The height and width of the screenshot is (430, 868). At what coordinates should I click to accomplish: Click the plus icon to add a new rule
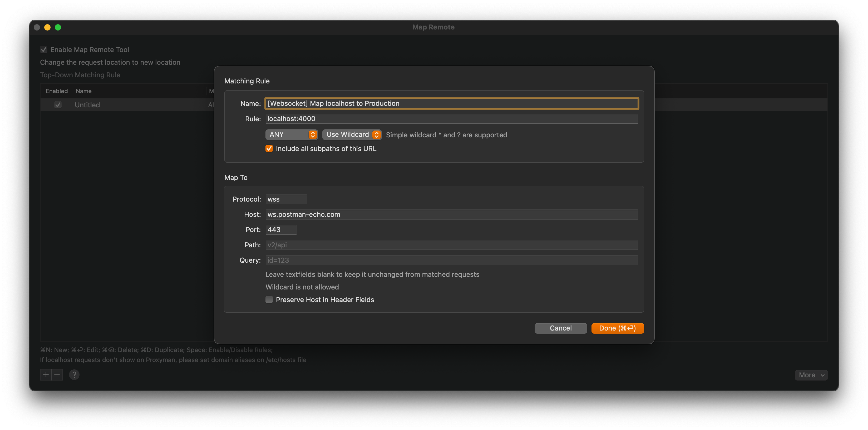tap(46, 374)
